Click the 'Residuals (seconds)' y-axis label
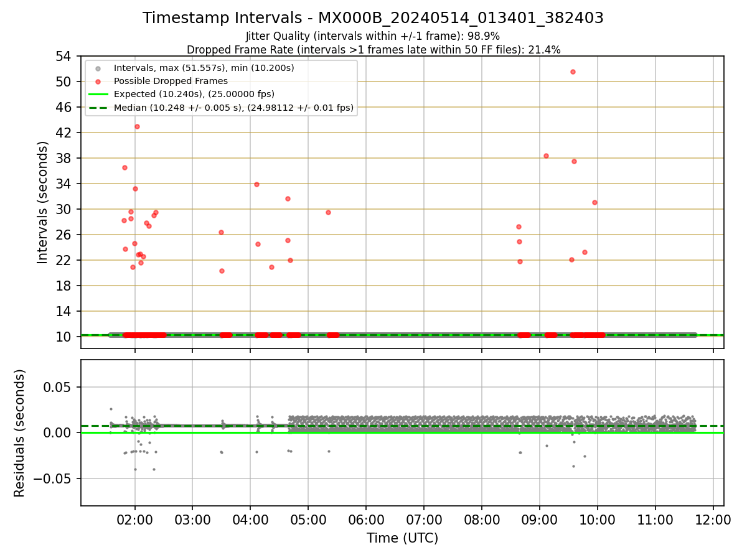Image resolution: width=747 pixels, height=560 pixels. tap(20, 433)
